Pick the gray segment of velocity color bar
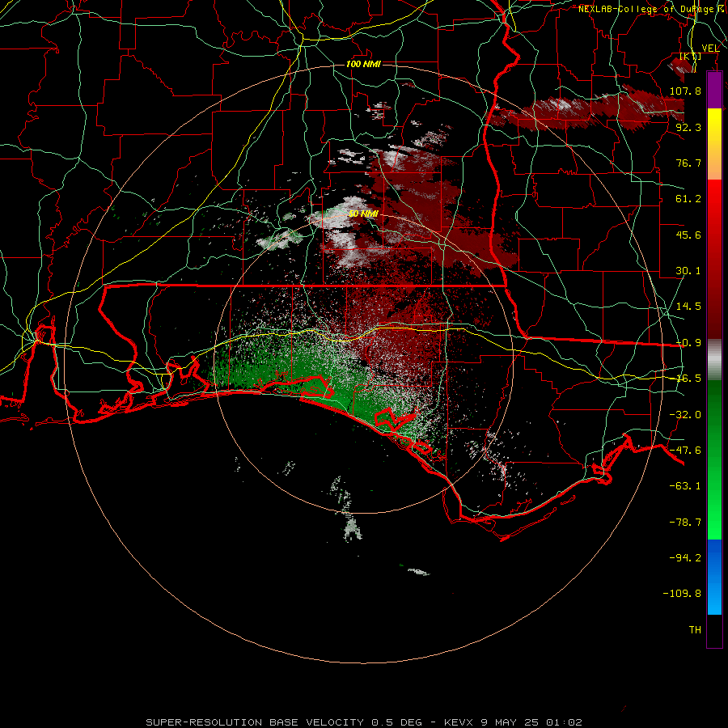Viewport: 728px width, 728px height. (714, 360)
